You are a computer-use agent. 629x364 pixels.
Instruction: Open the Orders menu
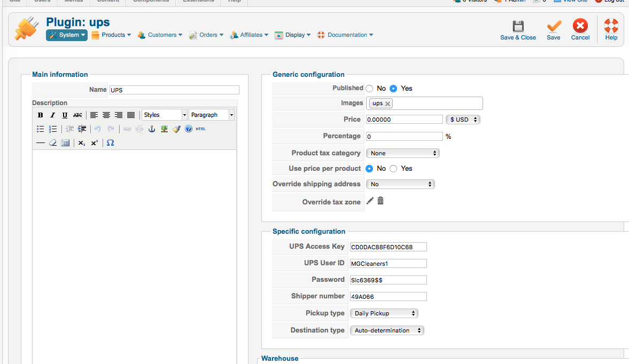pos(206,35)
